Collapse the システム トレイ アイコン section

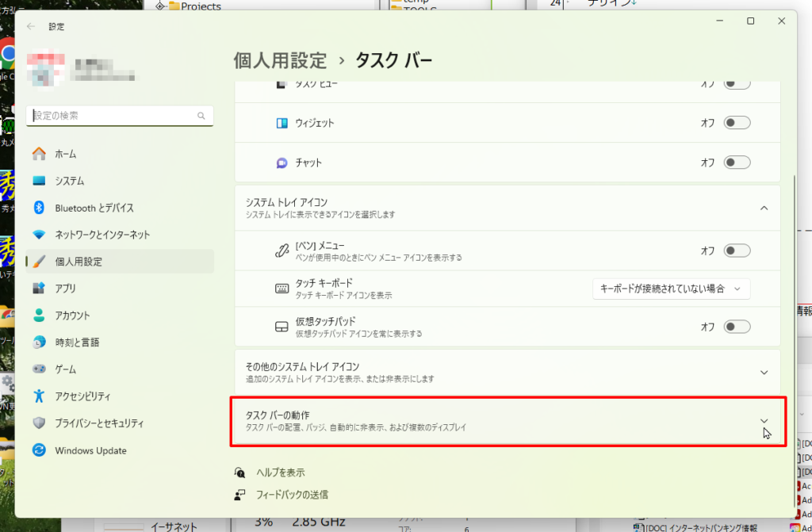(764, 208)
